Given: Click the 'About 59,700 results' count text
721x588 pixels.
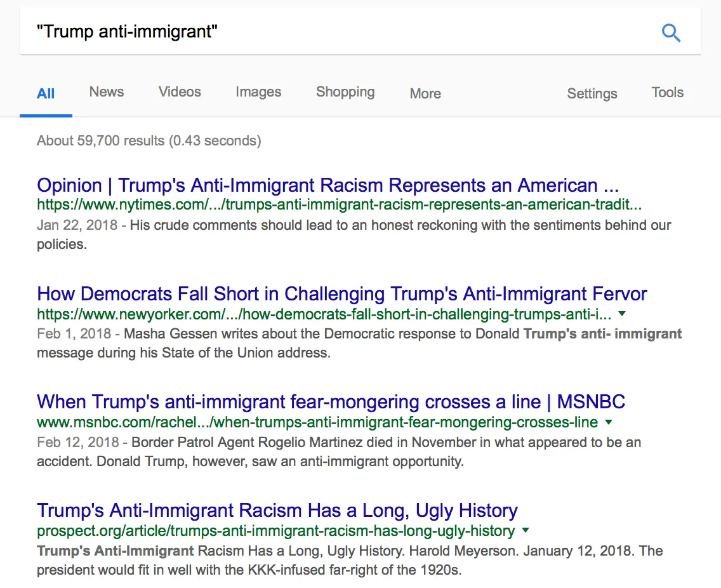Looking at the screenshot, I should [149, 140].
